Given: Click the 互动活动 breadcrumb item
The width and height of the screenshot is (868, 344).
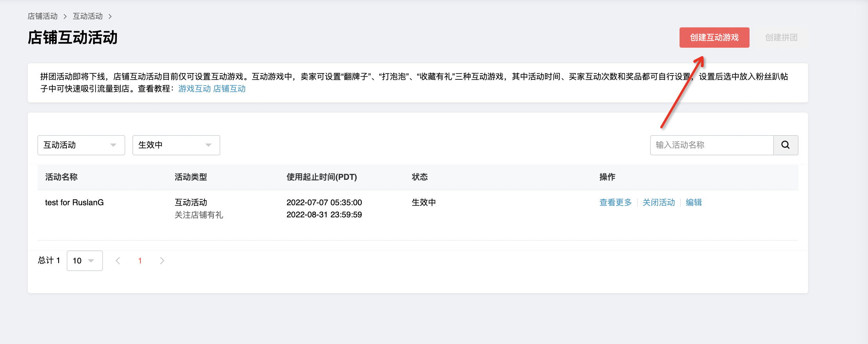Looking at the screenshot, I should click(x=88, y=16).
